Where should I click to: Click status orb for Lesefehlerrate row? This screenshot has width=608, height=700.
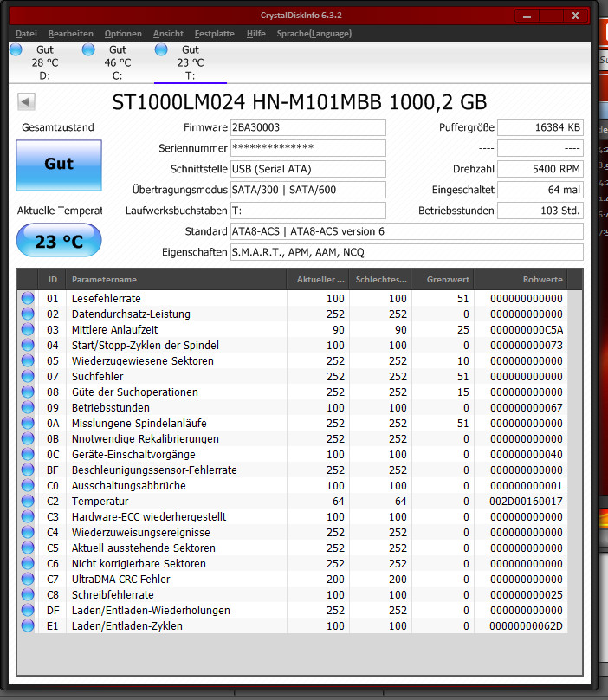tap(28, 298)
